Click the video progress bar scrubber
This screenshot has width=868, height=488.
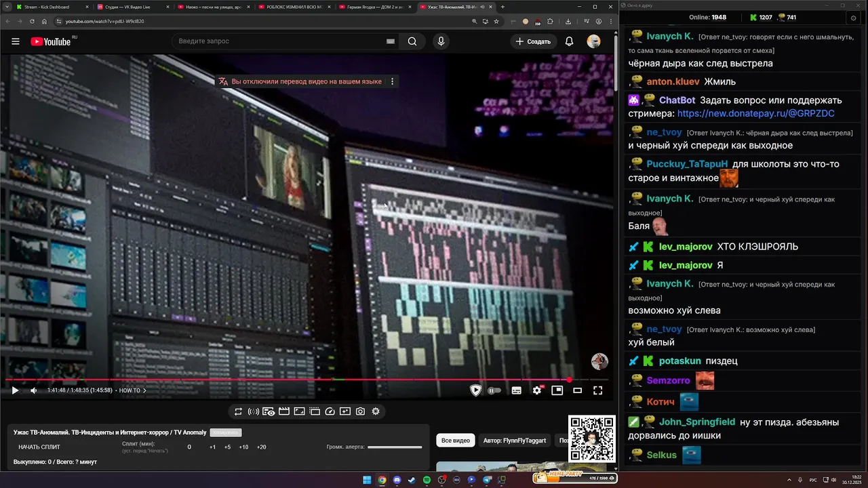pos(570,380)
